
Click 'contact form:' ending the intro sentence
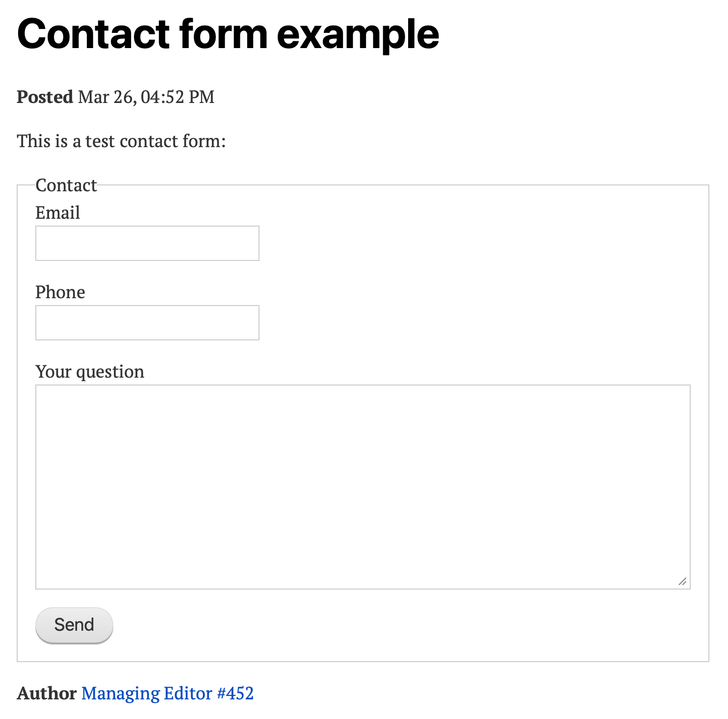pyautogui.click(x=173, y=141)
